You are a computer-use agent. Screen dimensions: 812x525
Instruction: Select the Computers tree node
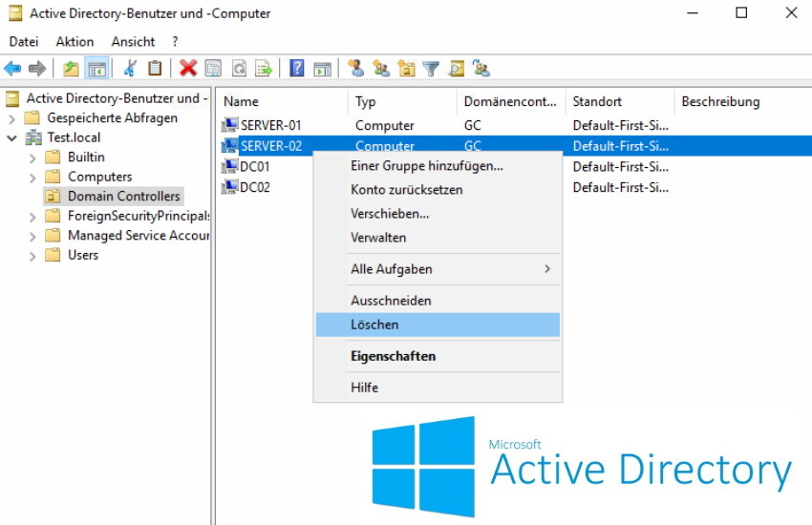click(100, 177)
